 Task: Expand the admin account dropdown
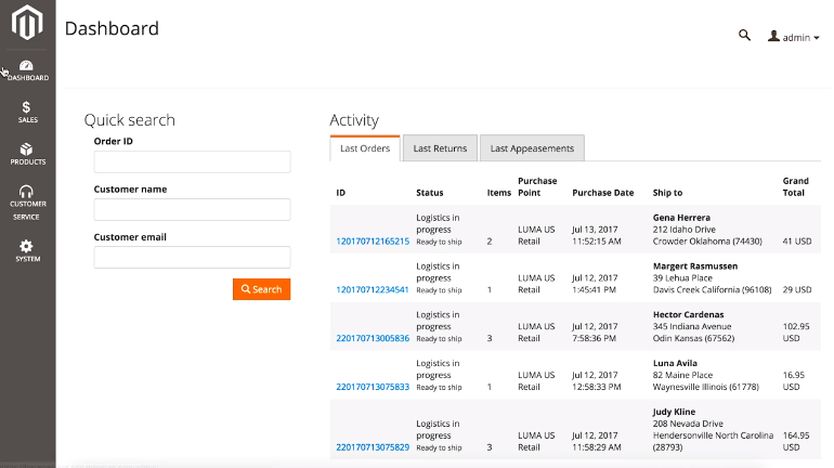793,37
